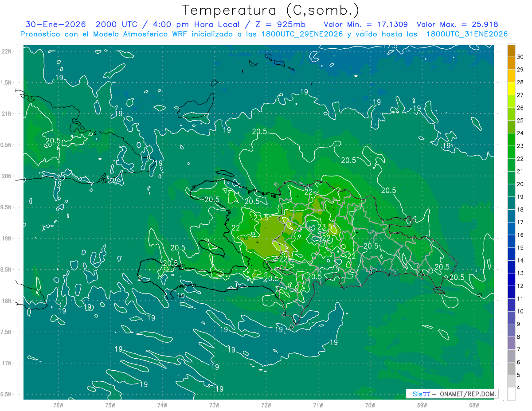Select the 17N latitude axis label

[8, 363]
